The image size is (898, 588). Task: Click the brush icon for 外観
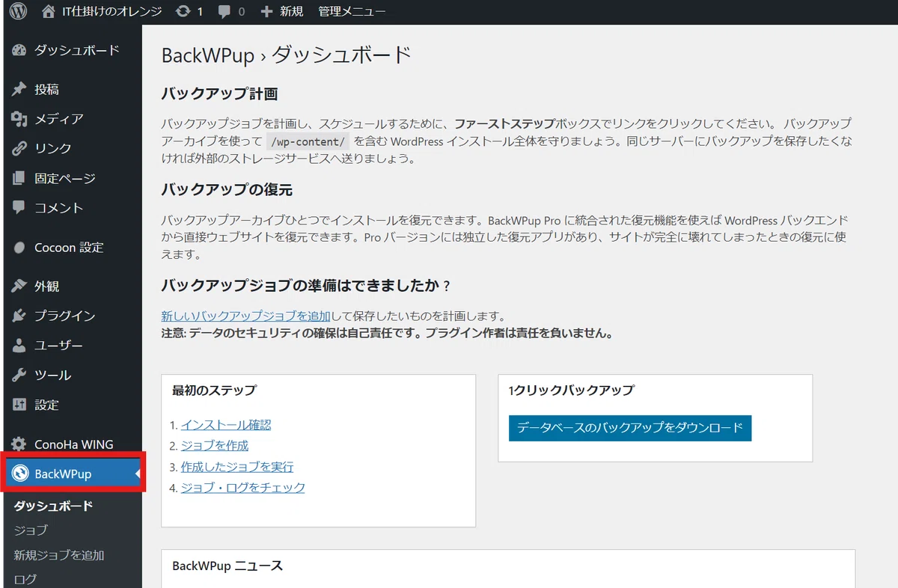19,286
